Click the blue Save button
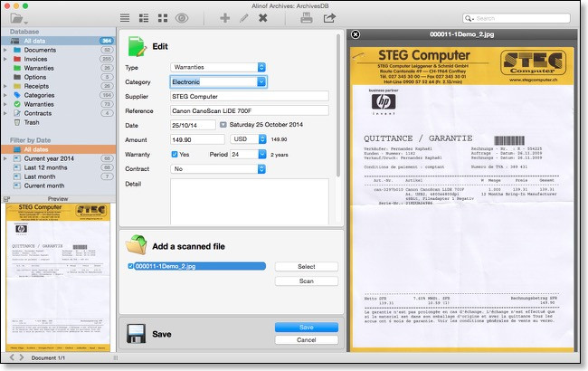The height and width of the screenshot is (371, 588). [x=307, y=327]
